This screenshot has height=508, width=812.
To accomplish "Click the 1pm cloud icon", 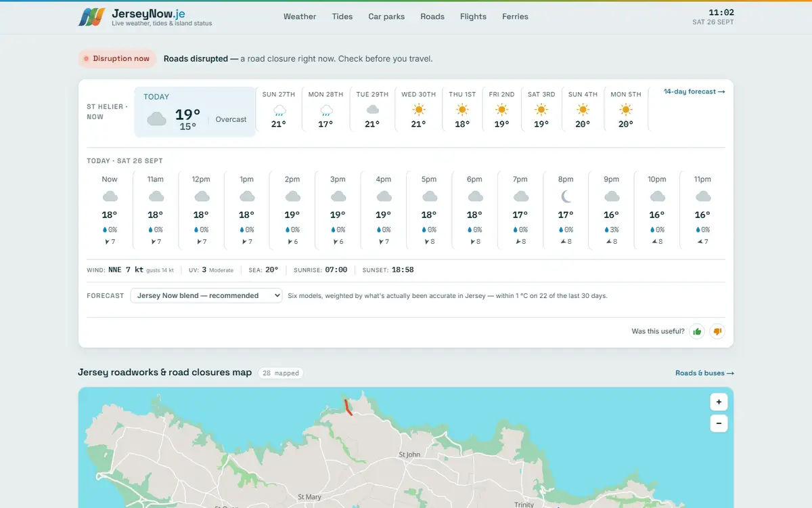I will tap(247, 196).
